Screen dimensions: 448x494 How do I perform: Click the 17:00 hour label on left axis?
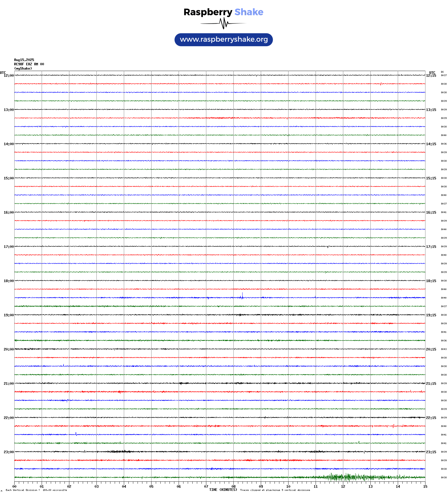(x=9, y=247)
